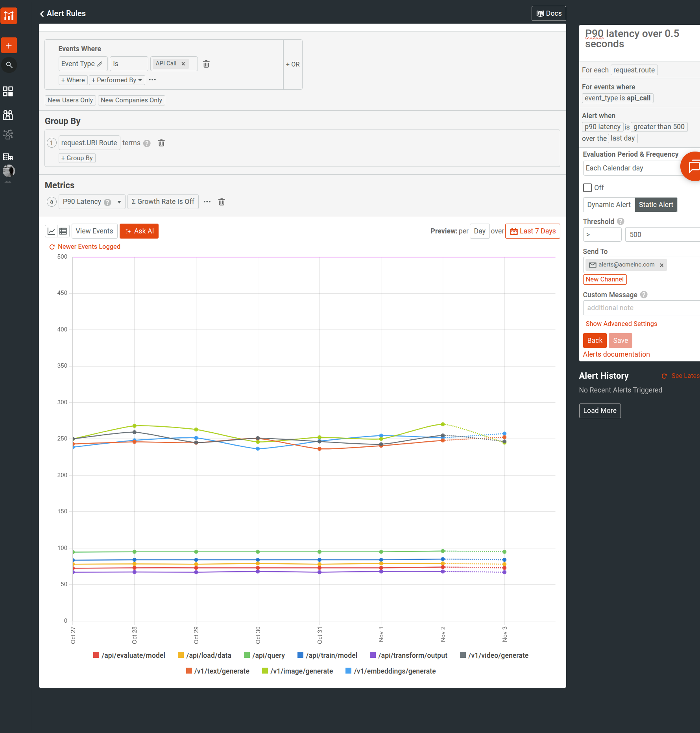Toggle New Companies Only filter

tap(131, 100)
